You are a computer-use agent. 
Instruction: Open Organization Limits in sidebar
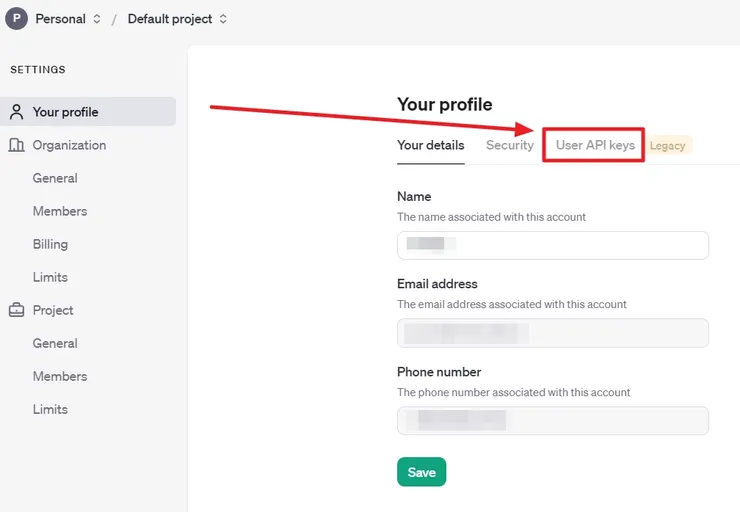[x=50, y=277]
